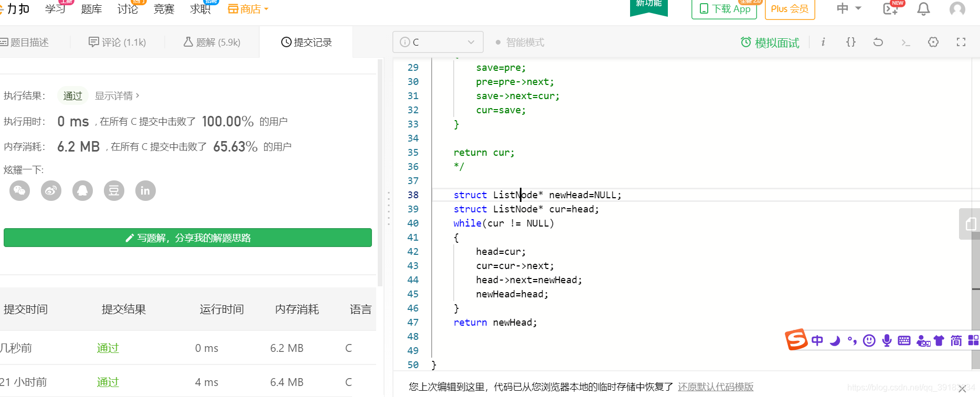Open Sogou toolbox grid icon
The width and height of the screenshot is (980, 397).
coord(974,341)
